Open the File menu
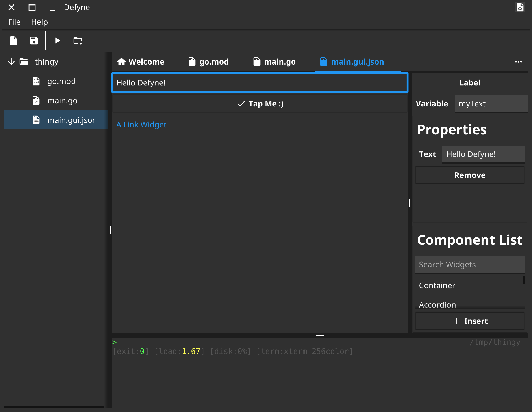This screenshot has width=532, height=412. coord(14,22)
